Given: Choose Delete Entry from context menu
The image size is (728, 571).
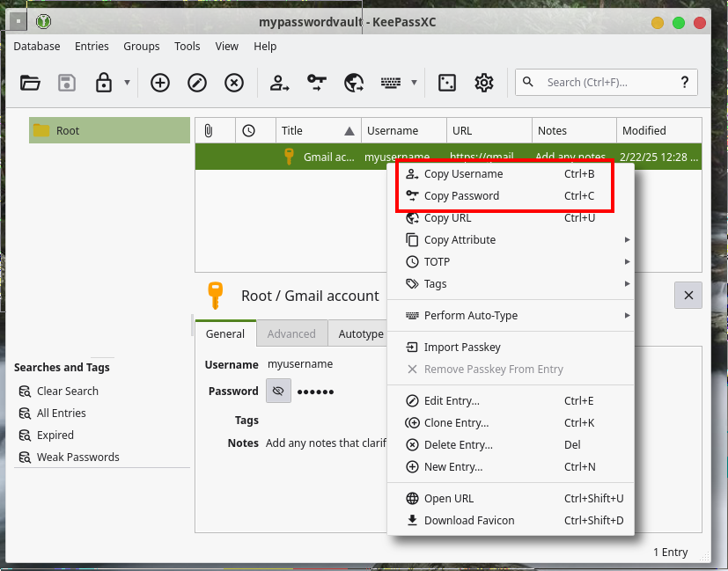Looking at the screenshot, I should (511, 445).
